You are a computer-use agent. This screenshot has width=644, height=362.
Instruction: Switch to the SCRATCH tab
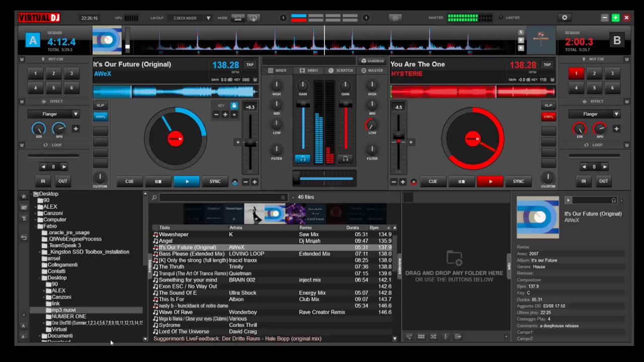pyautogui.click(x=341, y=70)
